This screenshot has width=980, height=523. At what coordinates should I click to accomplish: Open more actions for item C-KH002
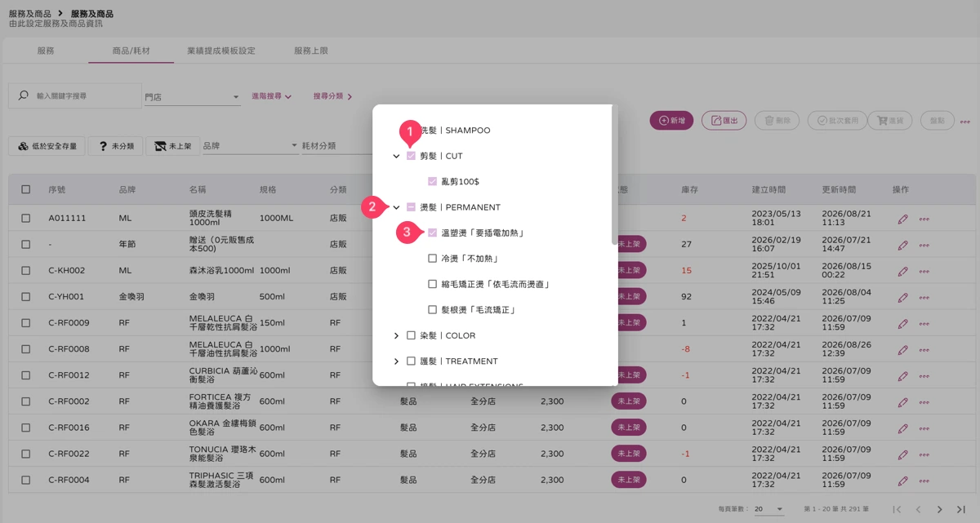924,271
